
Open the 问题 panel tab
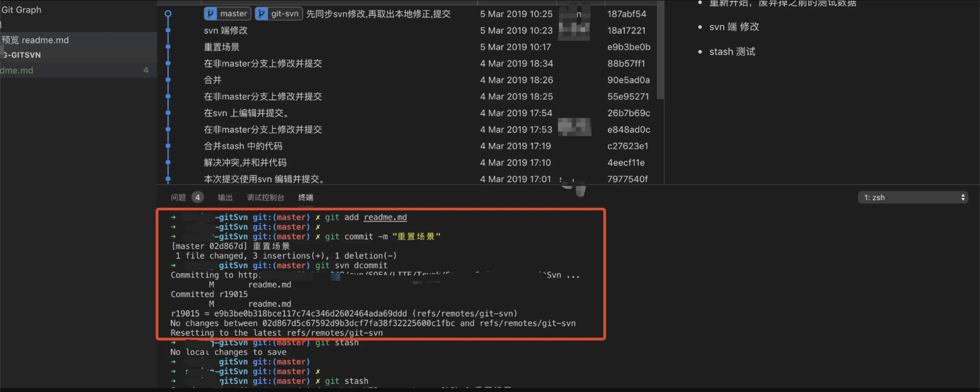pos(178,197)
